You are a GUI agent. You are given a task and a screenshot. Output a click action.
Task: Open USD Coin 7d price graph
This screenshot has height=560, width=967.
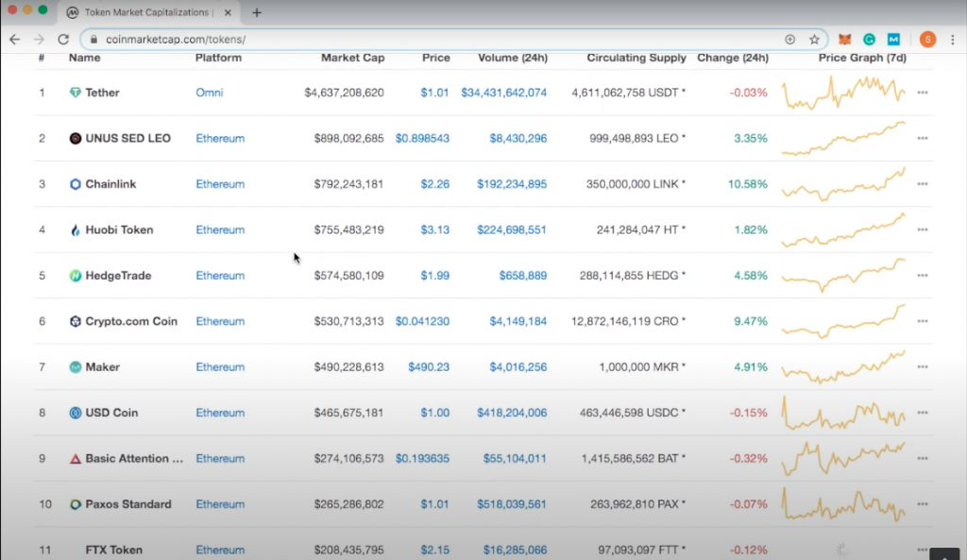click(x=843, y=413)
